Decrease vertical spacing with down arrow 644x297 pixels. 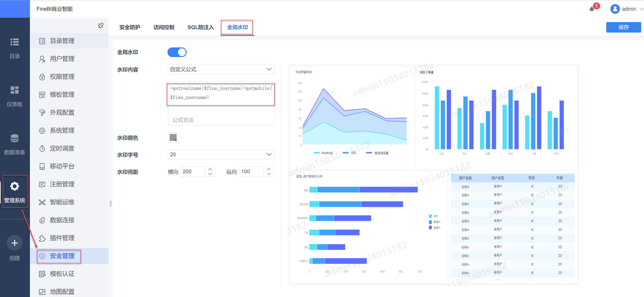point(269,174)
